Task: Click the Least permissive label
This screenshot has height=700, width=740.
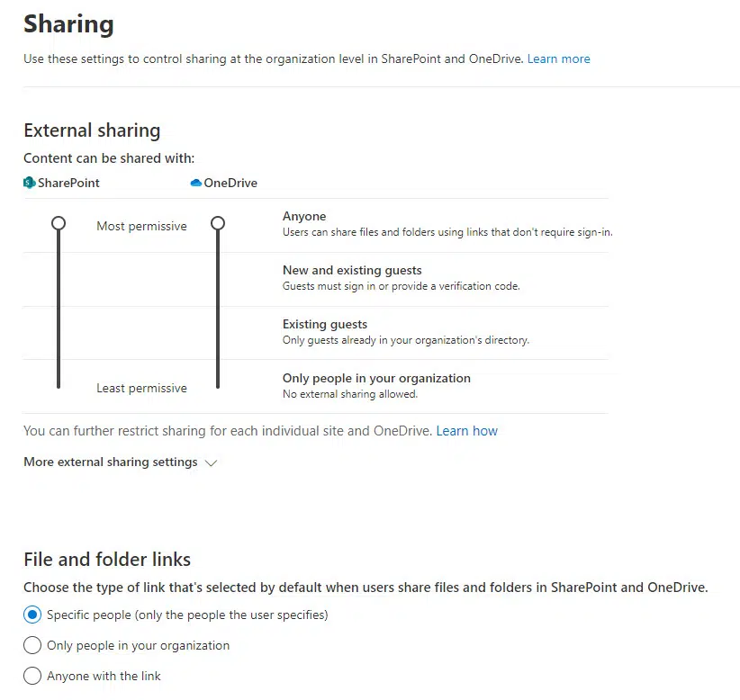Action: click(141, 388)
